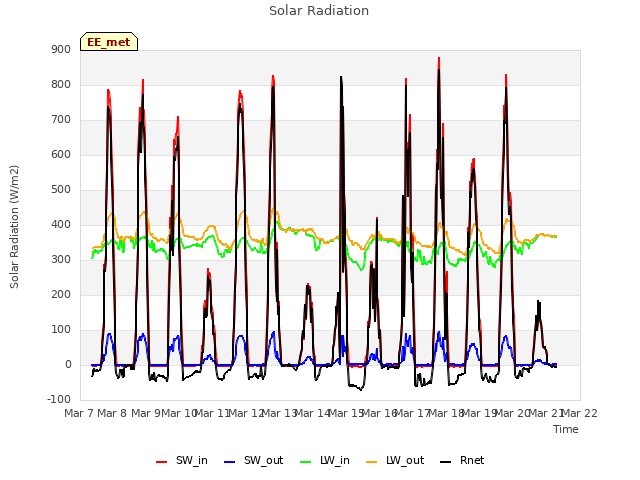This screenshot has height=480, width=640.
Task: Click the 0 y-axis tick label
Action: coord(68,364)
